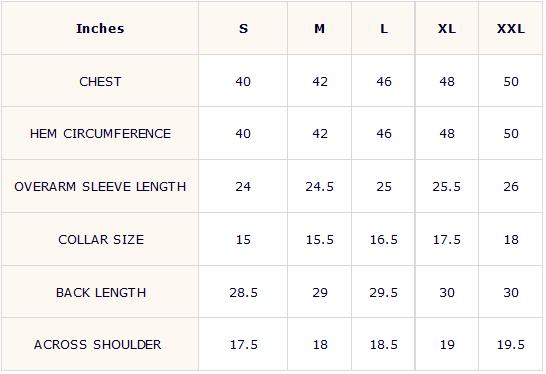Click the ACROSS SHOULDER row label

pos(98,344)
